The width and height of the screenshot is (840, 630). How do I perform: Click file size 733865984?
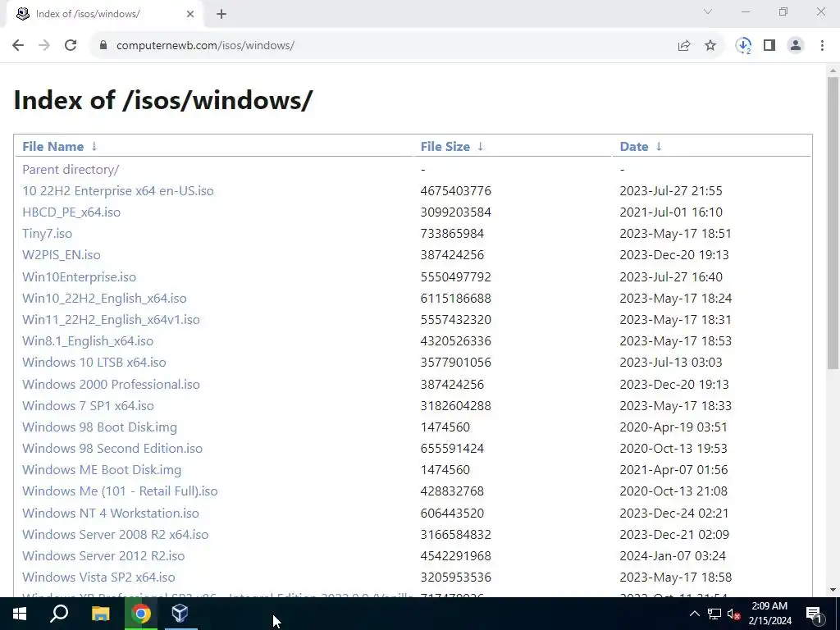coord(452,234)
